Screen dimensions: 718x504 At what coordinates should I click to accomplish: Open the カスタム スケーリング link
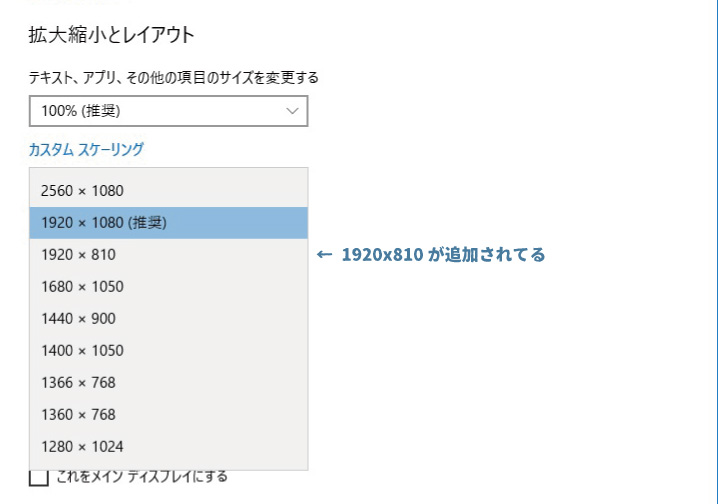86,149
